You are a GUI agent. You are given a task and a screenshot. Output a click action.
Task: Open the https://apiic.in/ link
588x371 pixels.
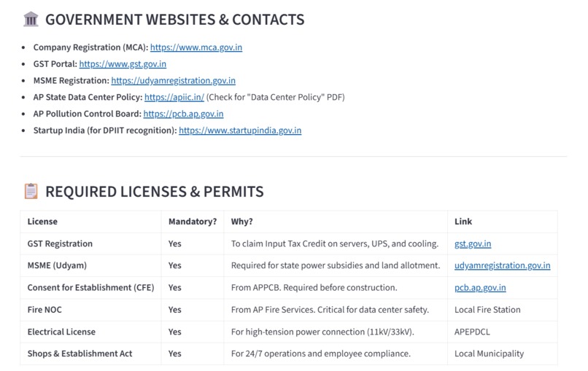point(174,98)
